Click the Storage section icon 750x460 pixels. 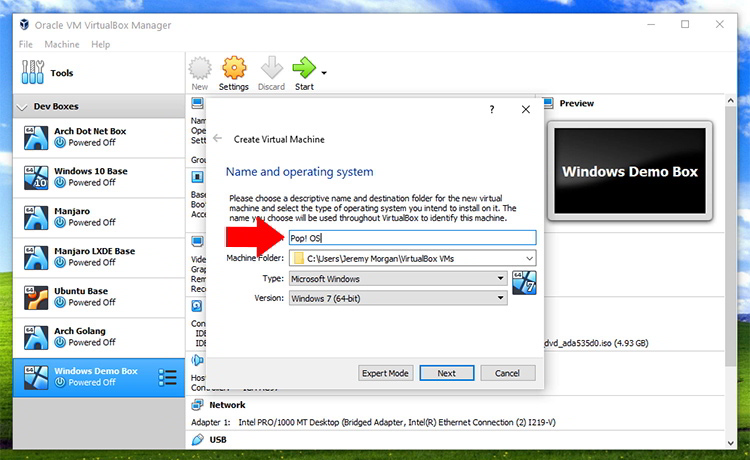click(197, 306)
